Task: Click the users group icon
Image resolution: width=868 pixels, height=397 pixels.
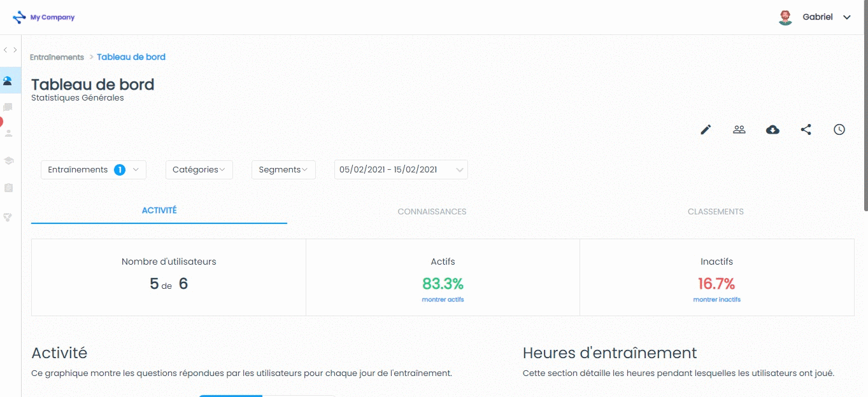Action: 739,130
